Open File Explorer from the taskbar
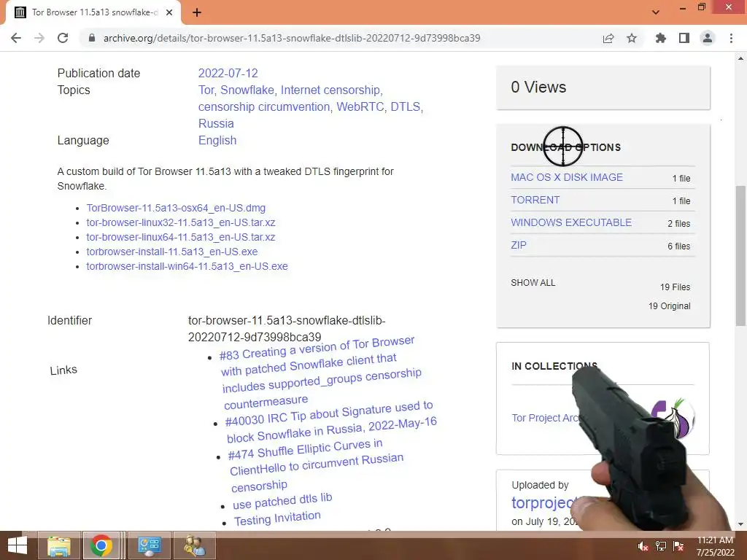The height and width of the screenshot is (560, 747). [59, 545]
